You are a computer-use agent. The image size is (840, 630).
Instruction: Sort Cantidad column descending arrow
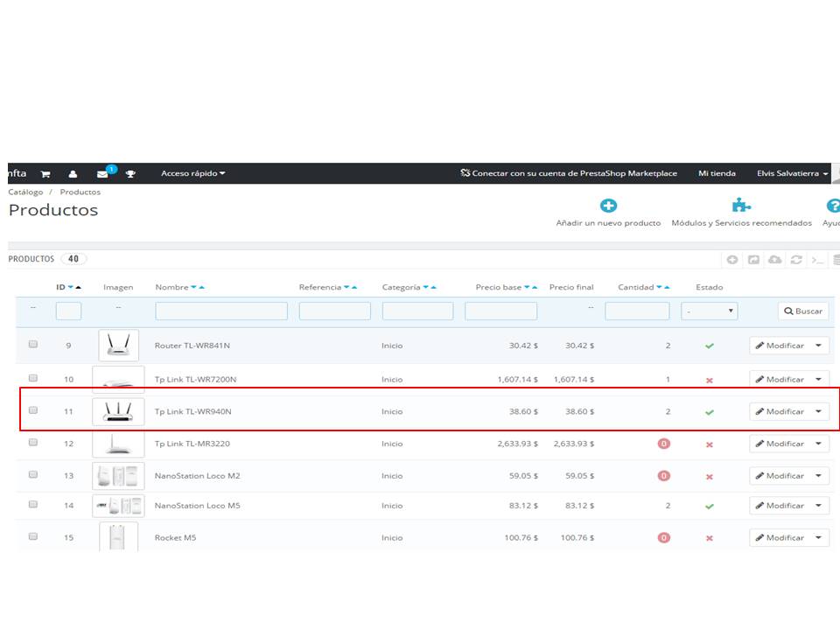tap(659, 288)
